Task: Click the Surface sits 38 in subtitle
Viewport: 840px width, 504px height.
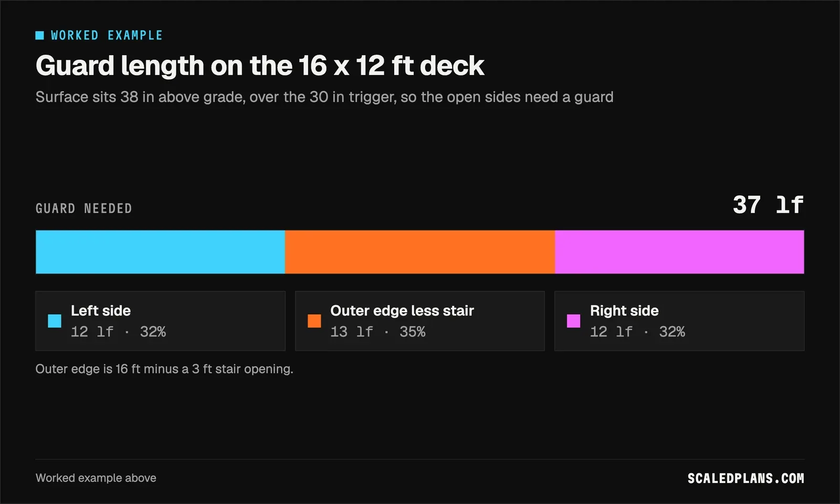Action: [324, 97]
